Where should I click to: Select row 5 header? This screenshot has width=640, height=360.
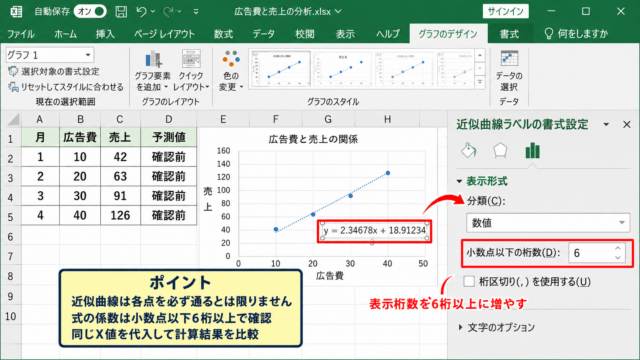[11, 216]
